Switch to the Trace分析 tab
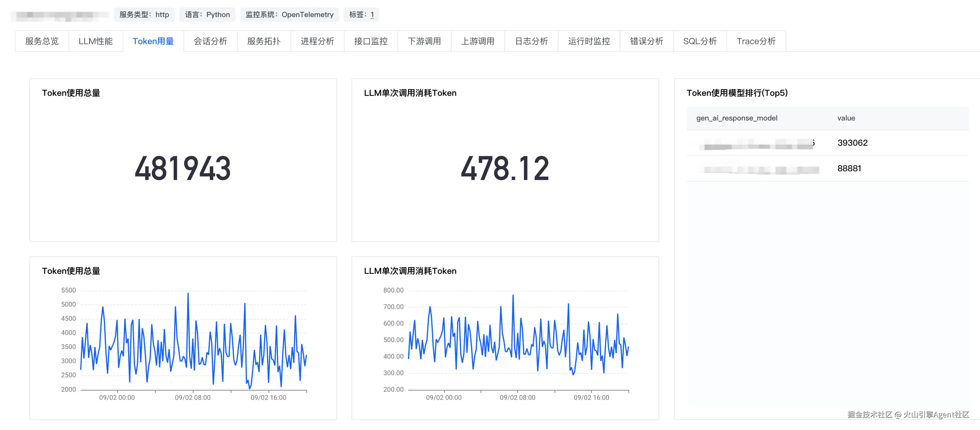Screen dimensions: 980x430 click(x=756, y=41)
